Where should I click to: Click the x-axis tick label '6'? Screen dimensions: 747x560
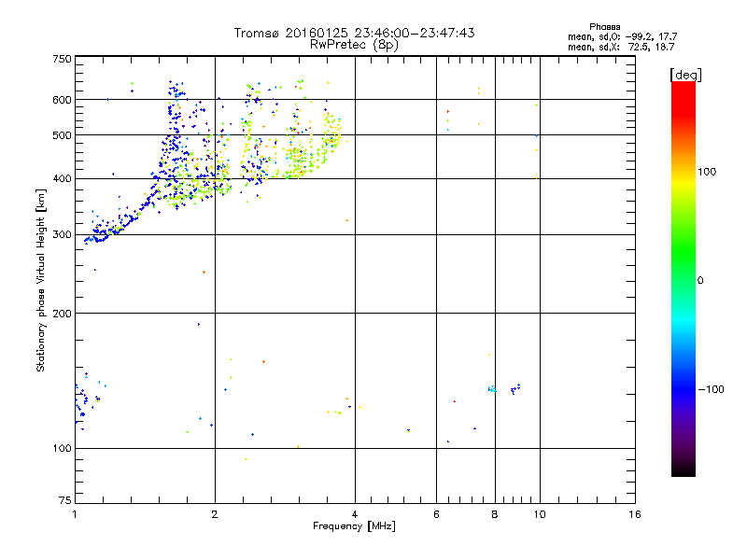click(436, 514)
